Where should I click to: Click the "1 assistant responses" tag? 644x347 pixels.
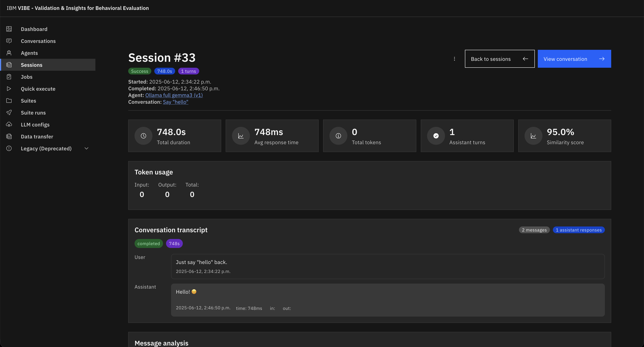tap(578, 230)
